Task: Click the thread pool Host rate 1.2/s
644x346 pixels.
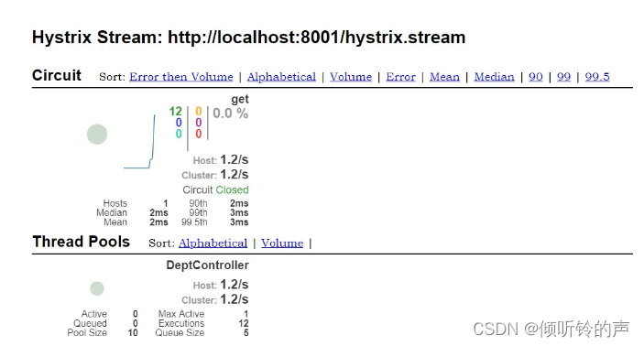Action: pyautogui.click(x=235, y=285)
